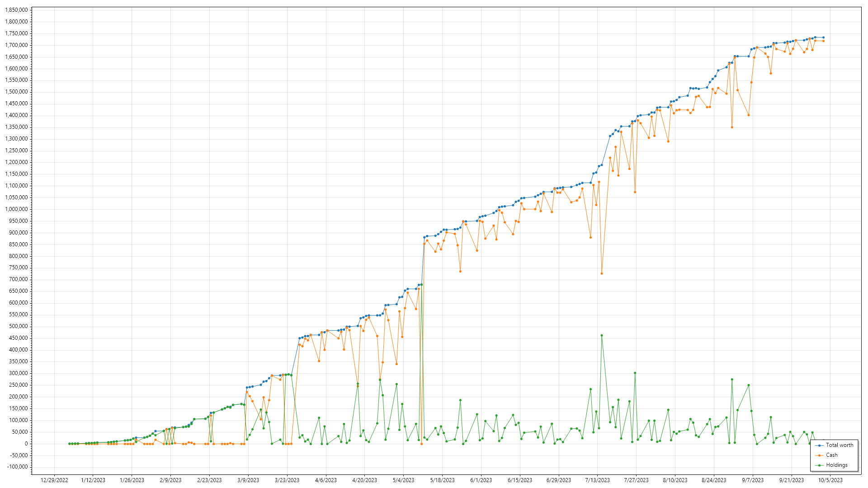Click the 1,000,000 y-axis label
Image resolution: width=868 pixels, height=488 pixels.
(16, 209)
